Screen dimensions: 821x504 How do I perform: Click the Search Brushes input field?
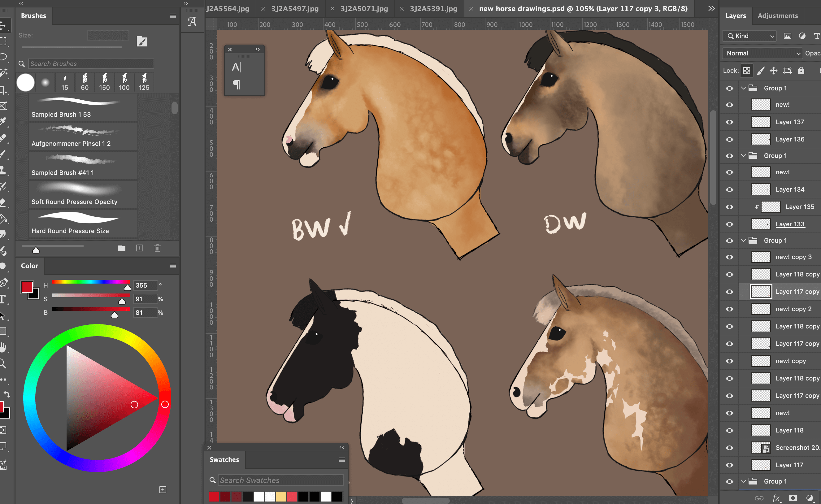(x=91, y=64)
